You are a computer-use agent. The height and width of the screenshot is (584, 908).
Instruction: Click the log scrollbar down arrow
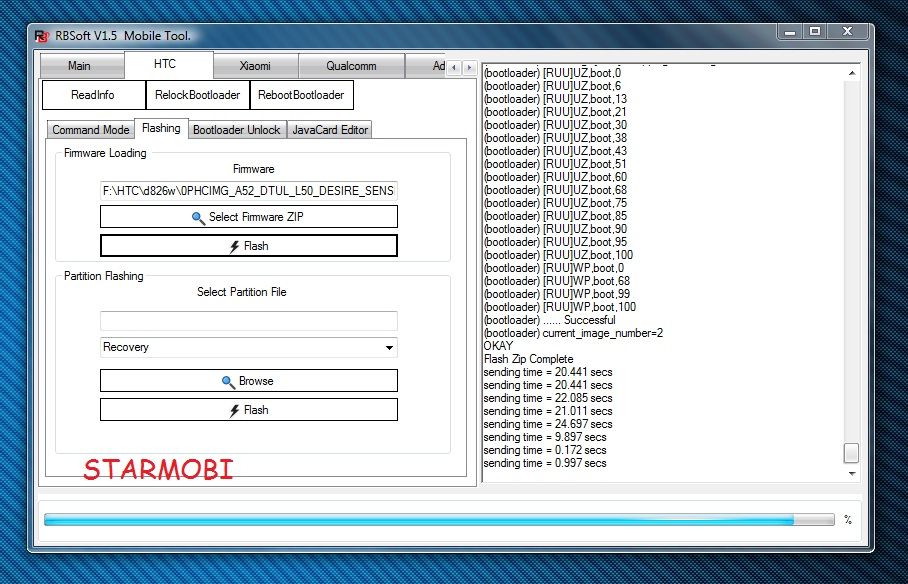pos(851,473)
